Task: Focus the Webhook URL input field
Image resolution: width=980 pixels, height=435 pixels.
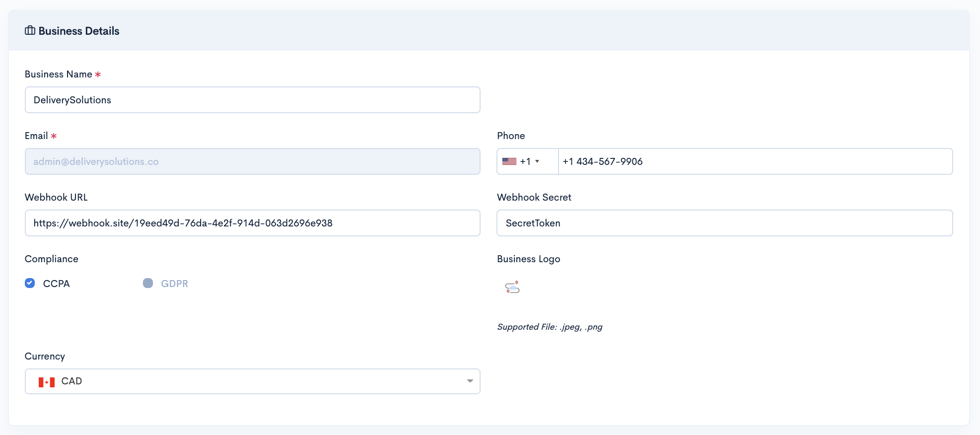Action: 253,223
